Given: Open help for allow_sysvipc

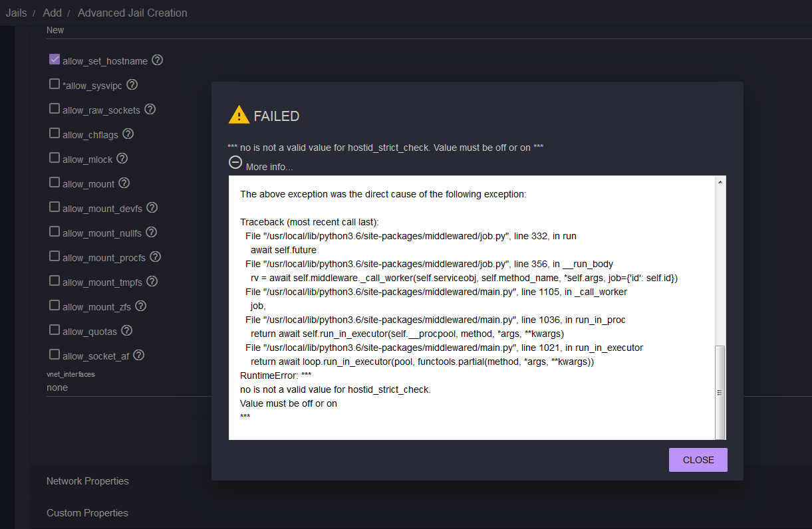Looking at the screenshot, I should (x=132, y=84).
